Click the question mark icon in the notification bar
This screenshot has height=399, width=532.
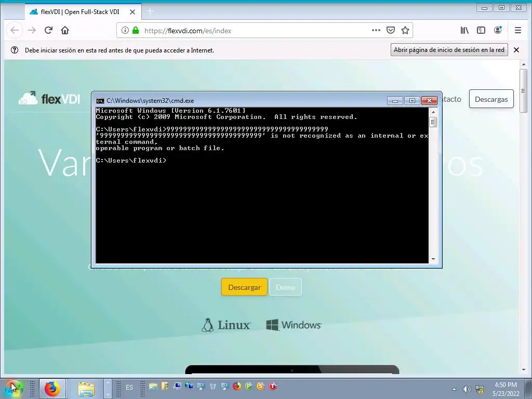click(15, 50)
